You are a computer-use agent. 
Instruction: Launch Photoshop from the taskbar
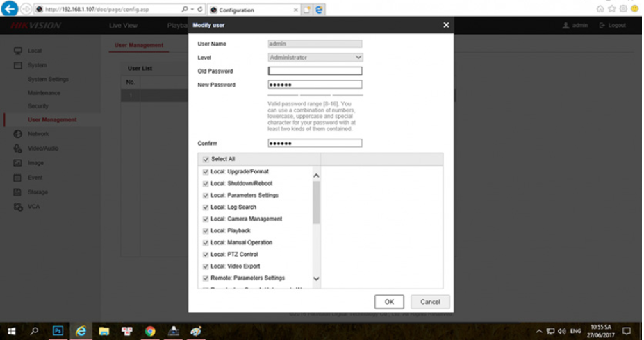(58, 330)
